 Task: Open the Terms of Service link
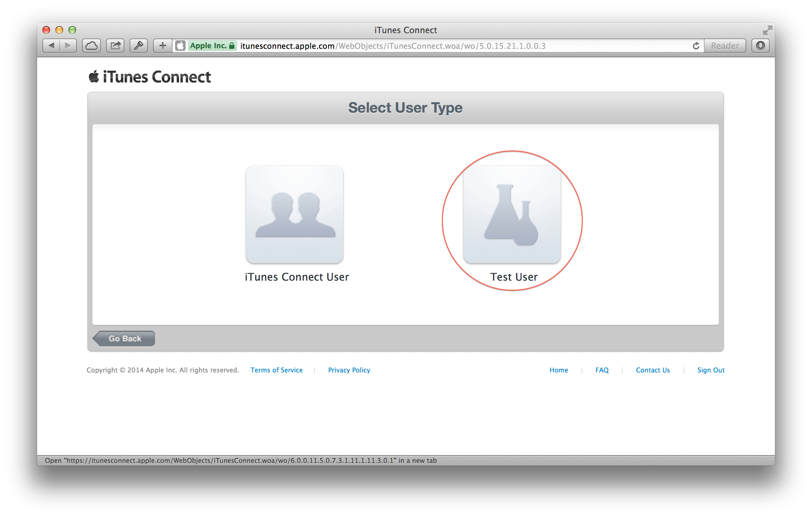276,370
